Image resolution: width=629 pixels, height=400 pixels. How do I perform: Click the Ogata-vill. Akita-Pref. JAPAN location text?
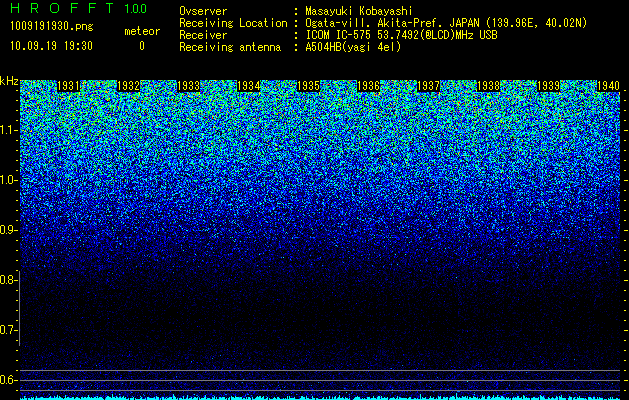[446, 23]
